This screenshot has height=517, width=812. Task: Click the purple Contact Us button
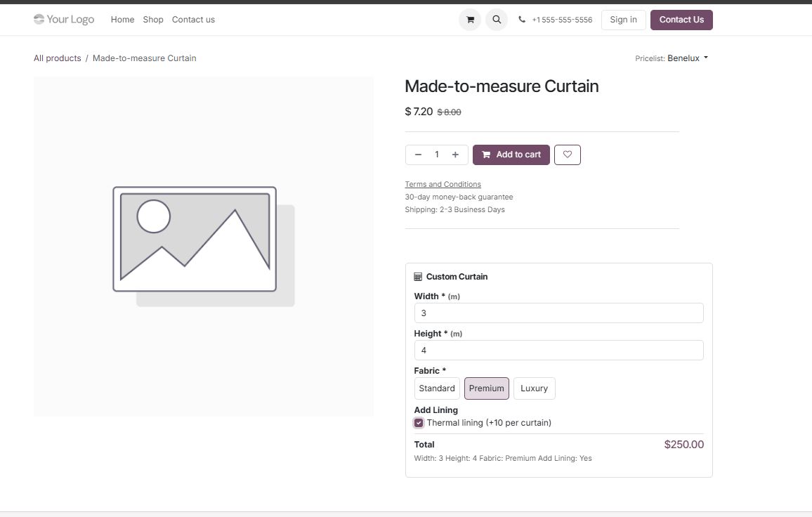coord(681,20)
